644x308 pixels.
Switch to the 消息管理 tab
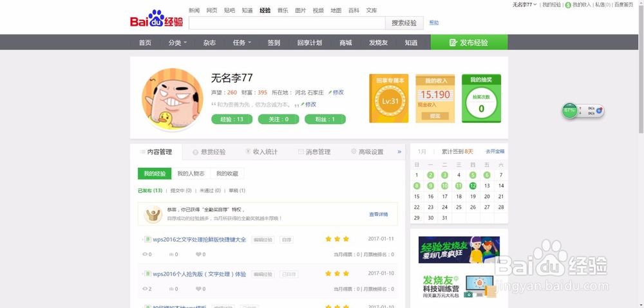click(314, 152)
